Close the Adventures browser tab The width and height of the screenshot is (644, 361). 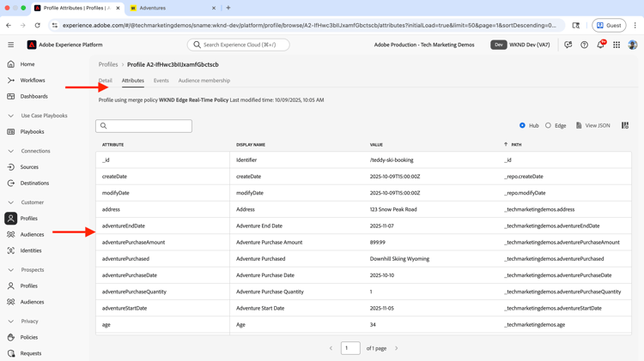click(214, 8)
